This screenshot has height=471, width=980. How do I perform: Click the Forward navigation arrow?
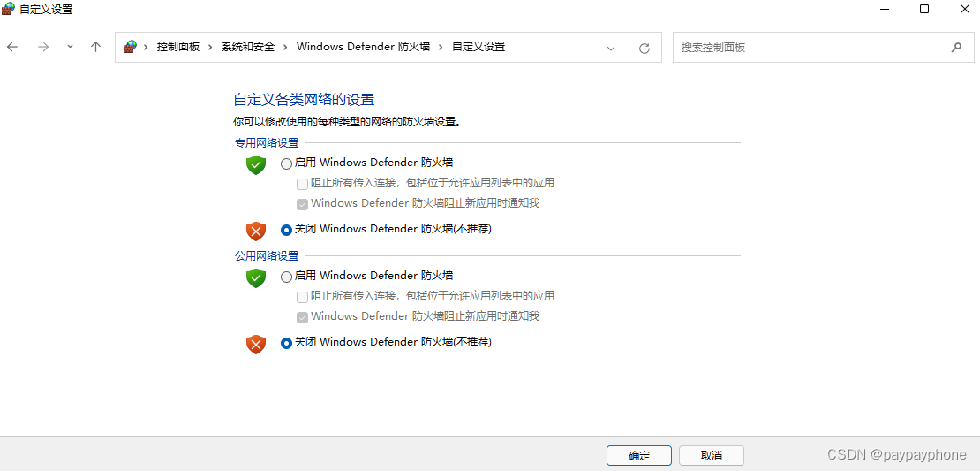(43, 47)
